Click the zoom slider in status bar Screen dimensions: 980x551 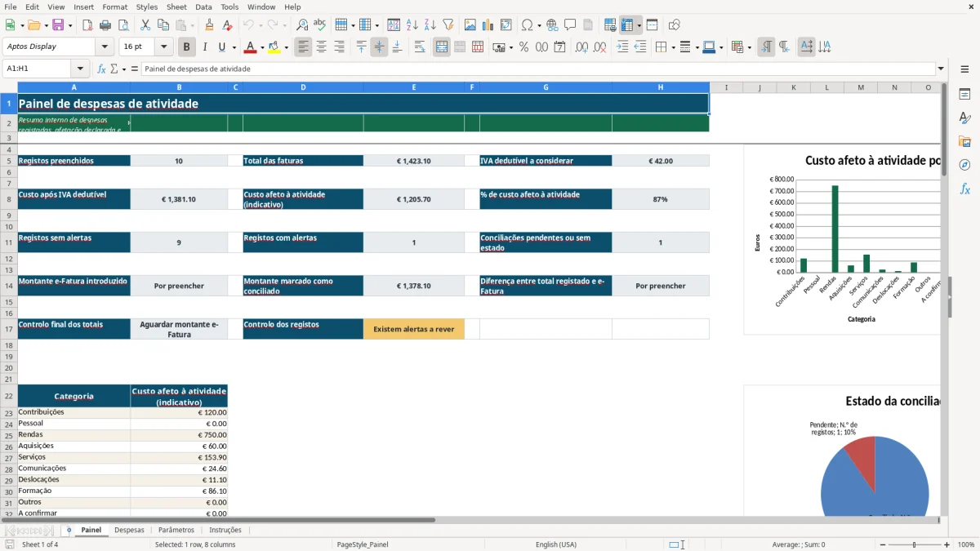914,544
